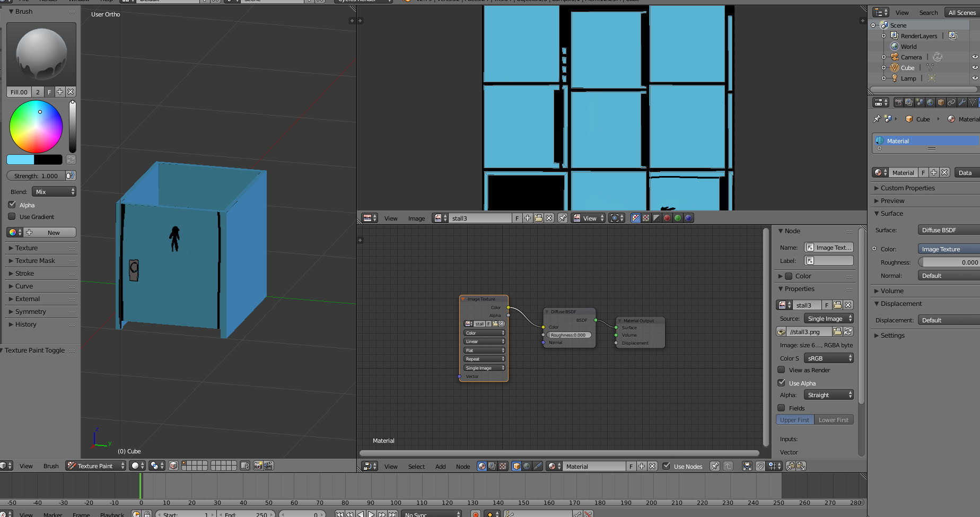Open the Render tab in the properties editor
980x517 pixels.
click(898, 102)
